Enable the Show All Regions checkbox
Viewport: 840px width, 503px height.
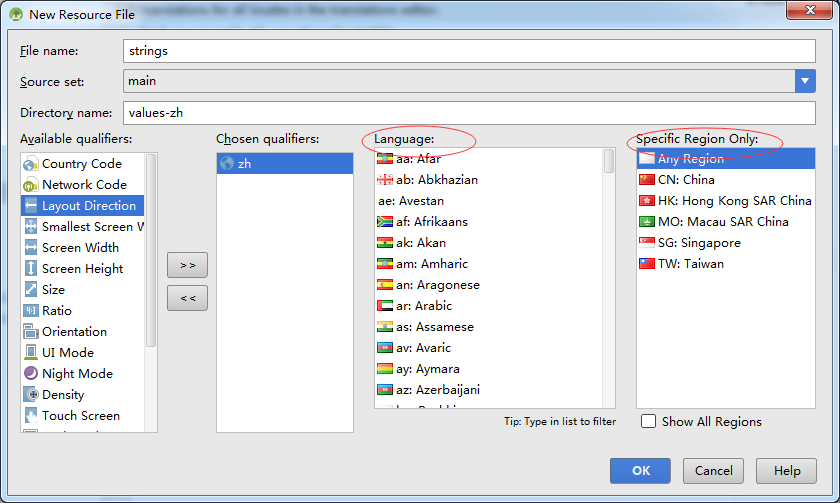[x=649, y=421]
